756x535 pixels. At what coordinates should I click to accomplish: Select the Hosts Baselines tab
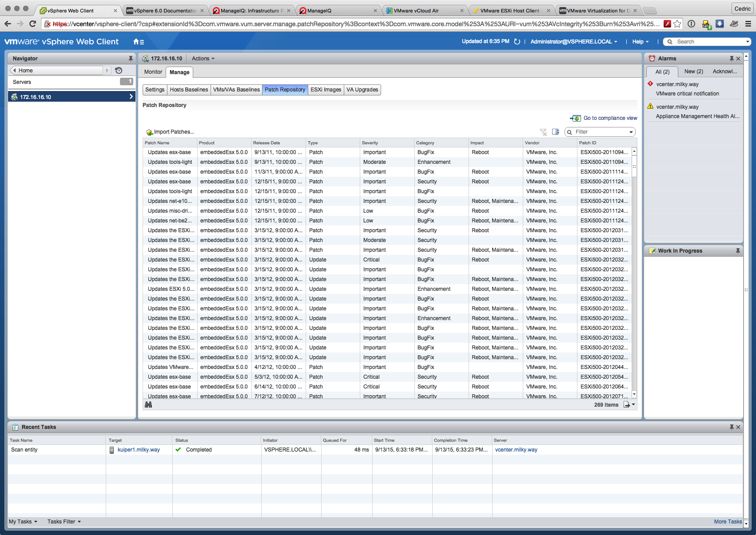pyautogui.click(x=189, y=90)
